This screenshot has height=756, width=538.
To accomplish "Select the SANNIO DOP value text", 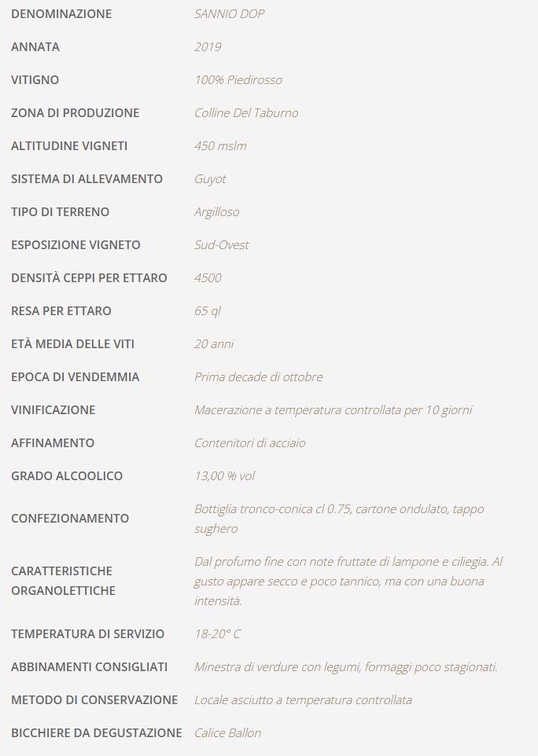I will (229, 13).
